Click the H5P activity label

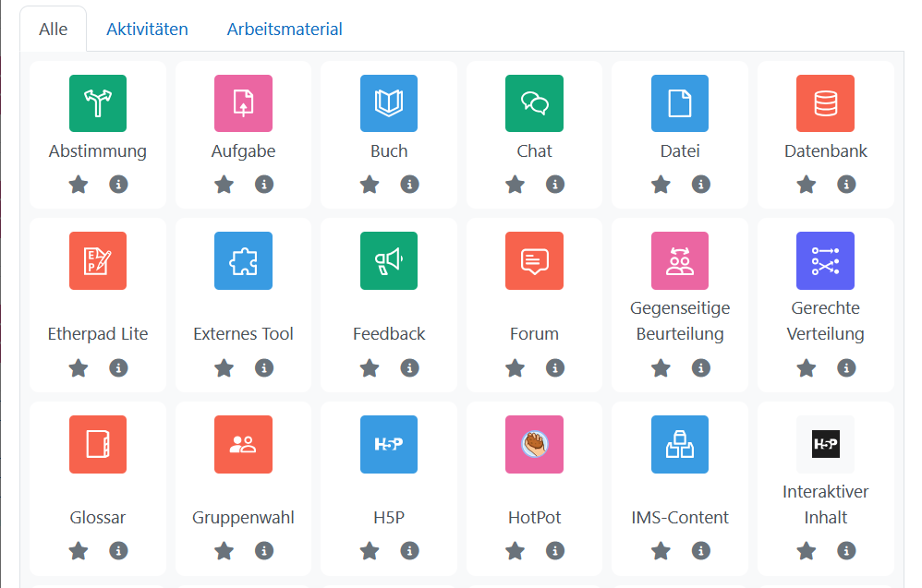point(388,518)
